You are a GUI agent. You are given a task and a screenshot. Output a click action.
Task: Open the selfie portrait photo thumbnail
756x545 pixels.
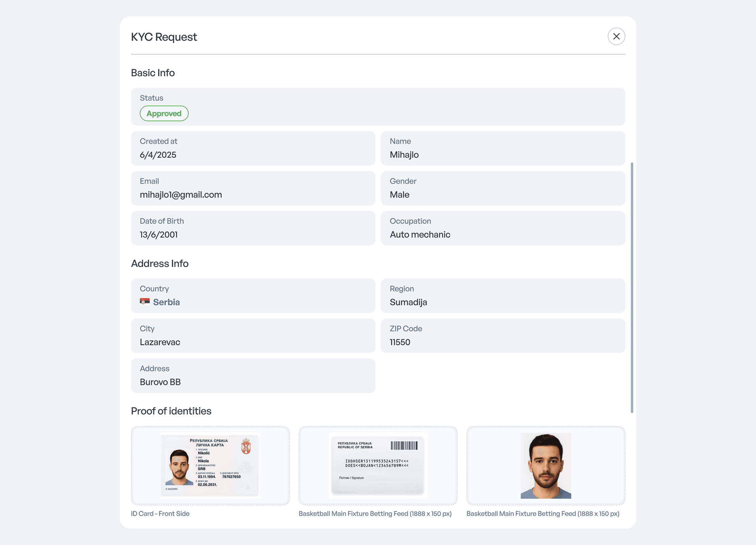point(546,465)
